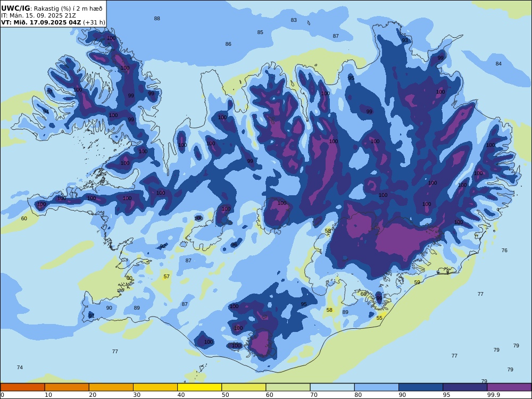Click the orange 10–20 legend swatch

click(x=67, y=387)
